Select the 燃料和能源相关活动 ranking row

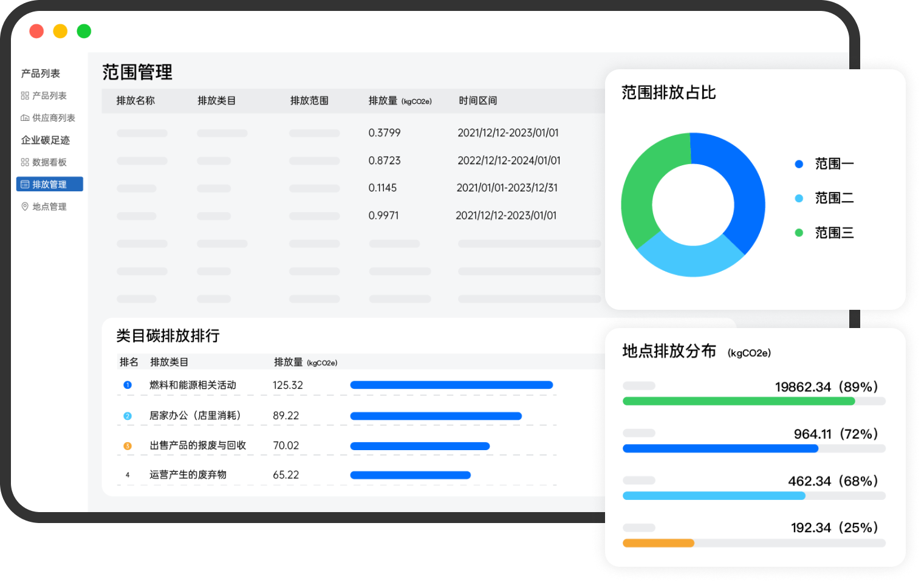click(193, 385)
